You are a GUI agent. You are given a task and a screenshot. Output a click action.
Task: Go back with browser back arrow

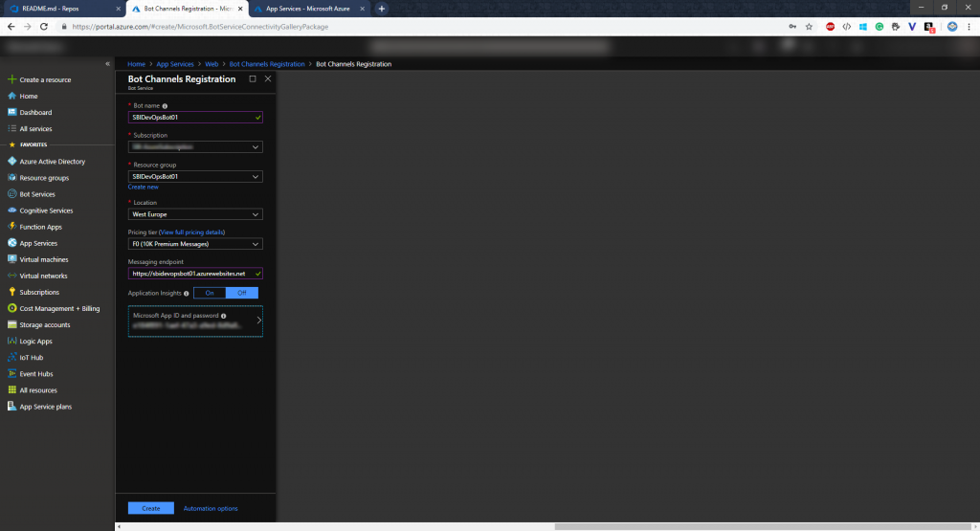coord(11,27)
